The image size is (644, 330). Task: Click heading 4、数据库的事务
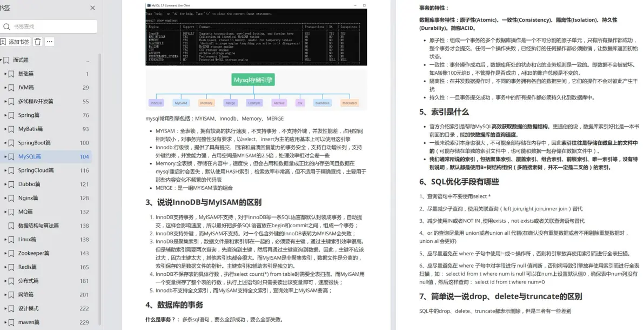pyautogui.click(x=174, y=305)
